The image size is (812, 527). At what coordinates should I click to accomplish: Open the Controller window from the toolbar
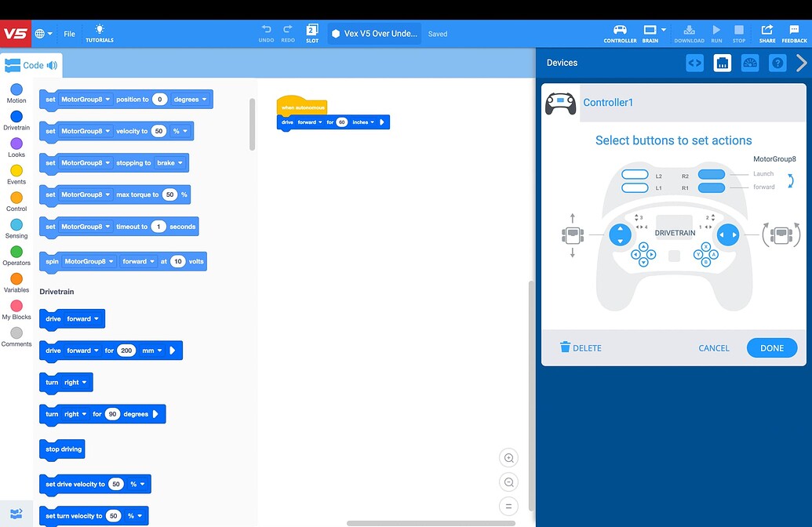[x=620, y=33]
